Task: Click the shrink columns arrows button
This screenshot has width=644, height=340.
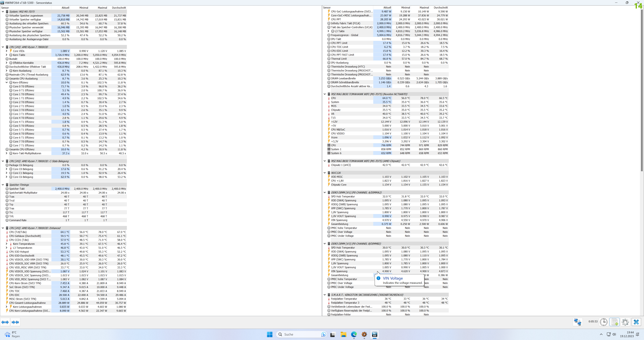Action: [x=15, y=322]
